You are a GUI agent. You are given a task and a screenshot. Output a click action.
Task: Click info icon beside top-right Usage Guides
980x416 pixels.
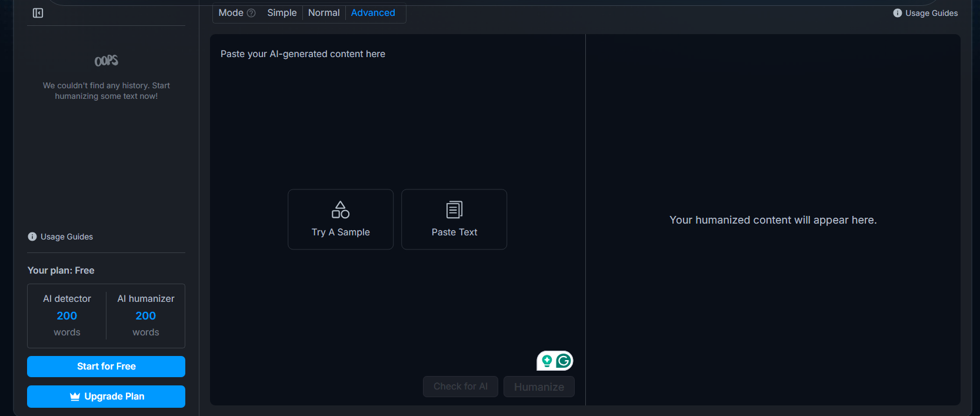(x=897, y=13)
